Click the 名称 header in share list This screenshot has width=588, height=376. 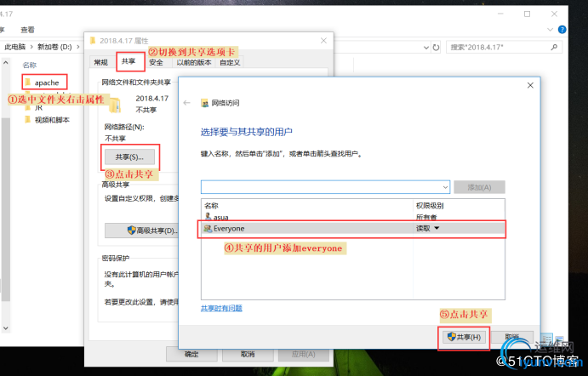(x=212, y=206)
